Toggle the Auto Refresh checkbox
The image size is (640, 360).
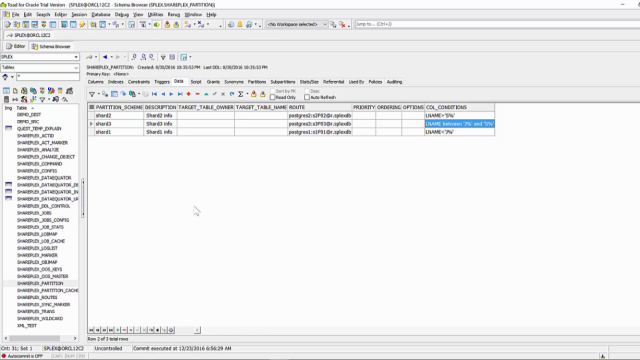tap(307, 97)
